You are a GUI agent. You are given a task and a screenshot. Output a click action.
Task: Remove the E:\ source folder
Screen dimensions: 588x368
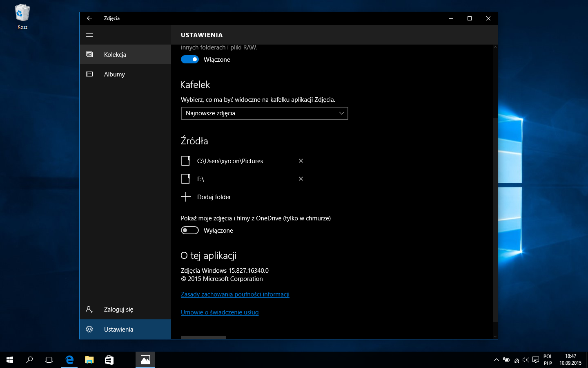[301, 179]
